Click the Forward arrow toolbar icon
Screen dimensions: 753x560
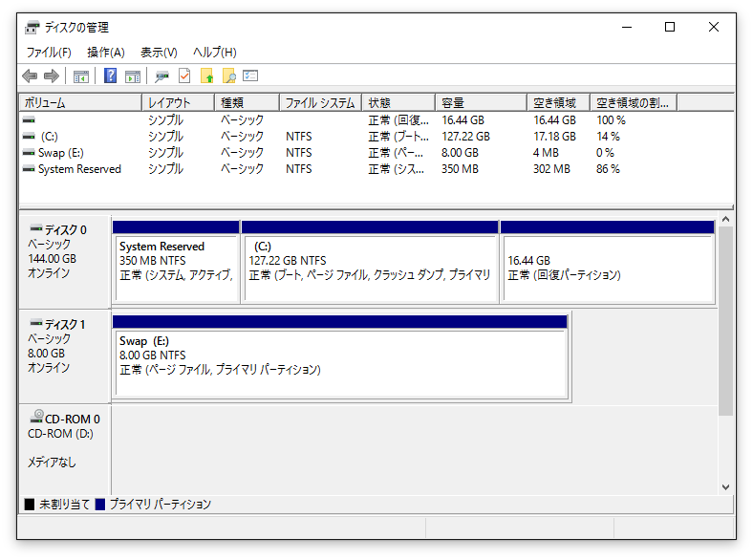(x=52, y=75)
